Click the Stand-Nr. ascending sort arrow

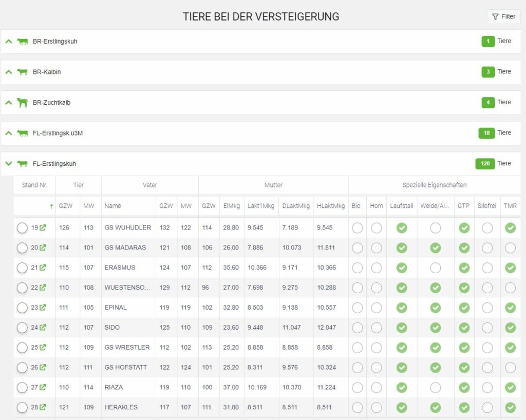51,206
